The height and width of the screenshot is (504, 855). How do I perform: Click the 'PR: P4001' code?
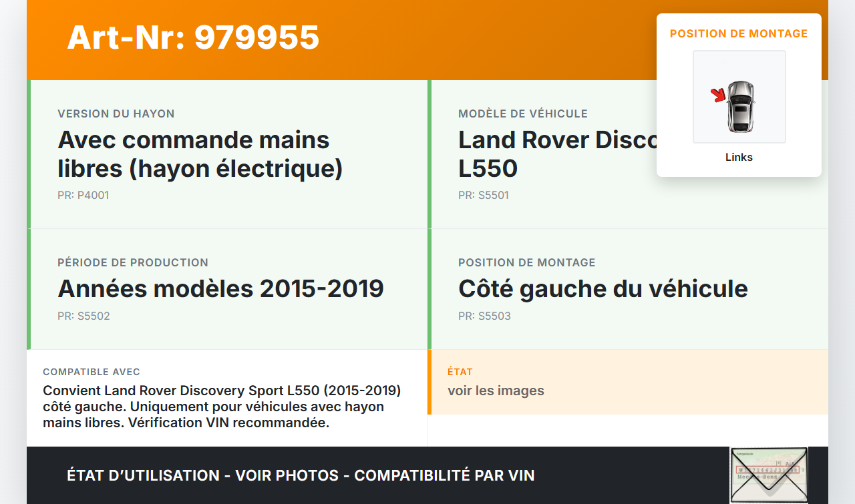(83, 196)
